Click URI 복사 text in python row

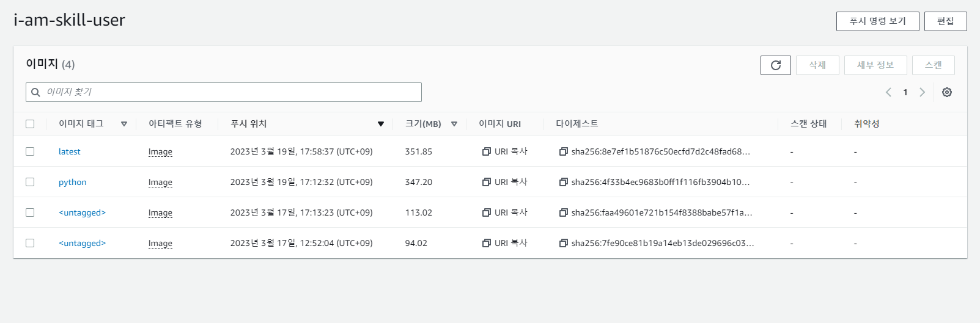[511, 182]
